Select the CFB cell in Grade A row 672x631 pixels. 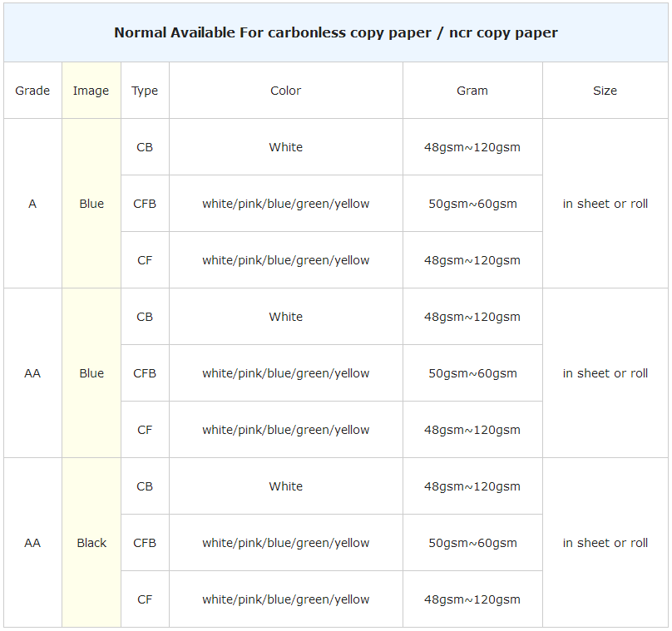coord(145,204)
